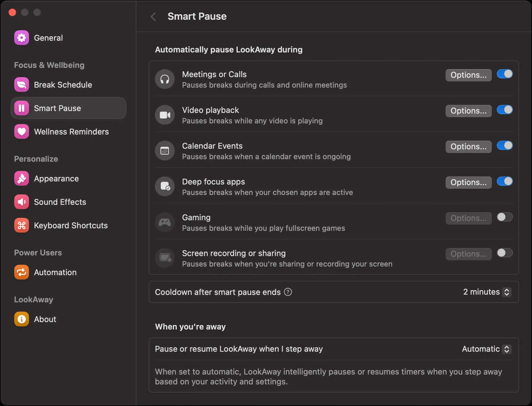Go back using the chevron beside Smart Pause

[153, 17]
